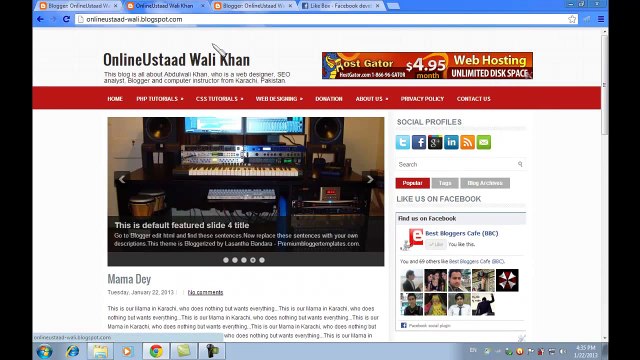Launch Internet Explorer from the taskbar
The image size is (640, 360).
click(73, 351)
